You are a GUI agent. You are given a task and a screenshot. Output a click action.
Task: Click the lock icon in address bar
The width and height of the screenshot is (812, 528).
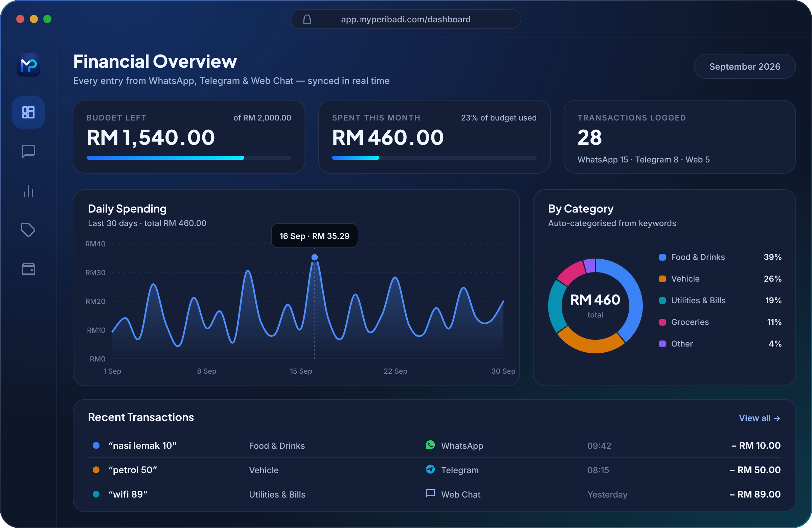click(x=307, y=19)
